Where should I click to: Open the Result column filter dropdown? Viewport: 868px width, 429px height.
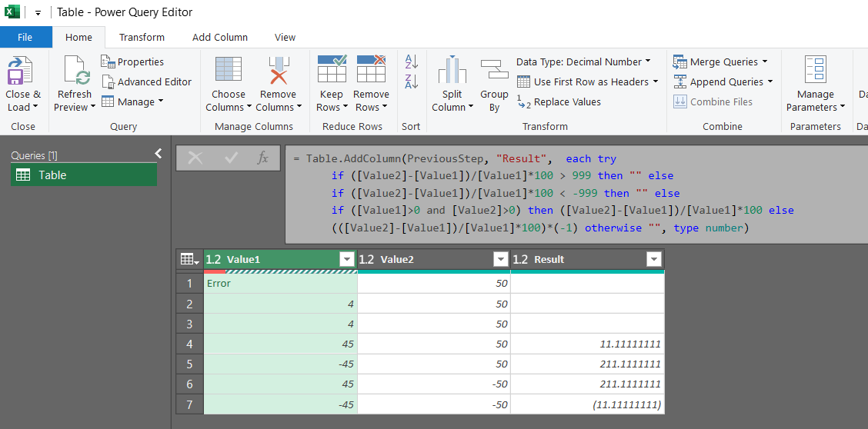[x=654, y=260]
